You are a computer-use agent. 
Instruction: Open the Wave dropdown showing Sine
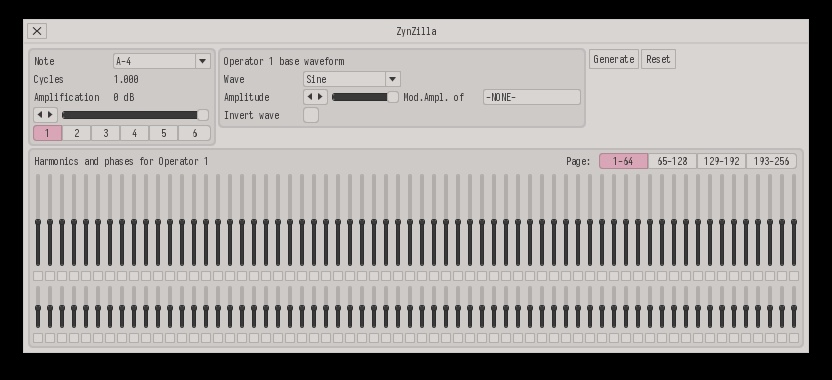pyautogui.click(x=352, y=79)
